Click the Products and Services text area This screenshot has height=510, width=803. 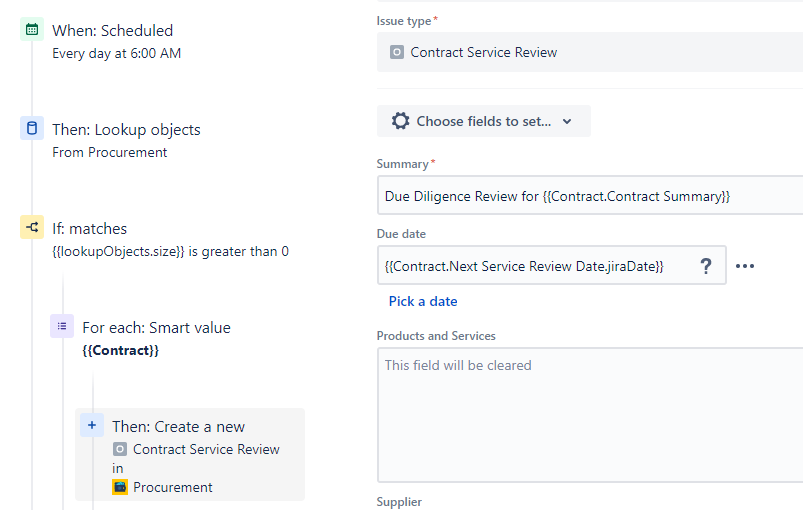590,415
